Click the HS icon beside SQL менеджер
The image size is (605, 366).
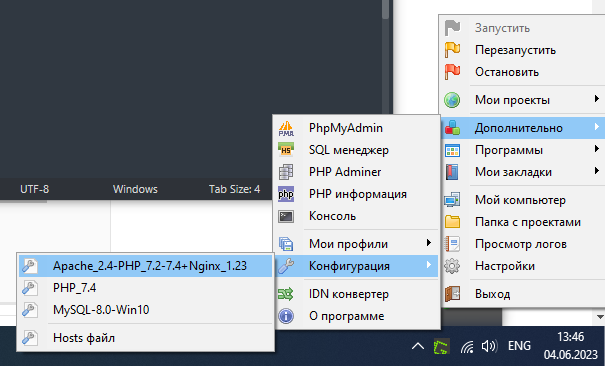[286, 150]
